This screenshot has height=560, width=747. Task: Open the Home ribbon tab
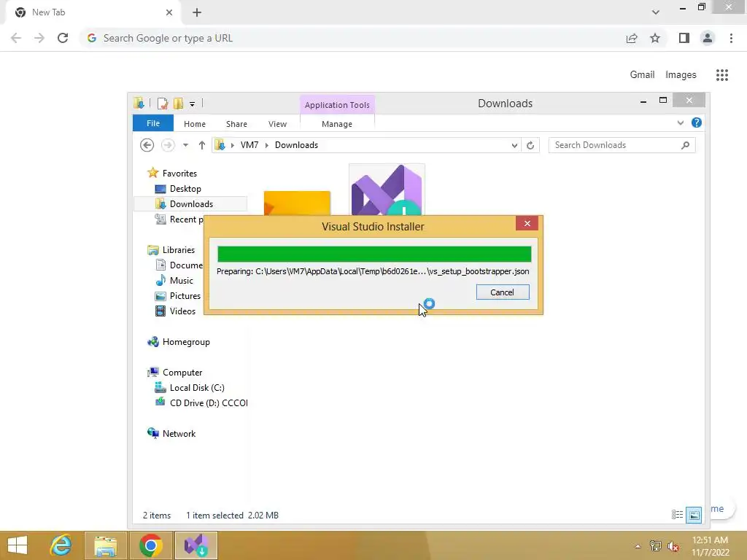pos(194,124)
